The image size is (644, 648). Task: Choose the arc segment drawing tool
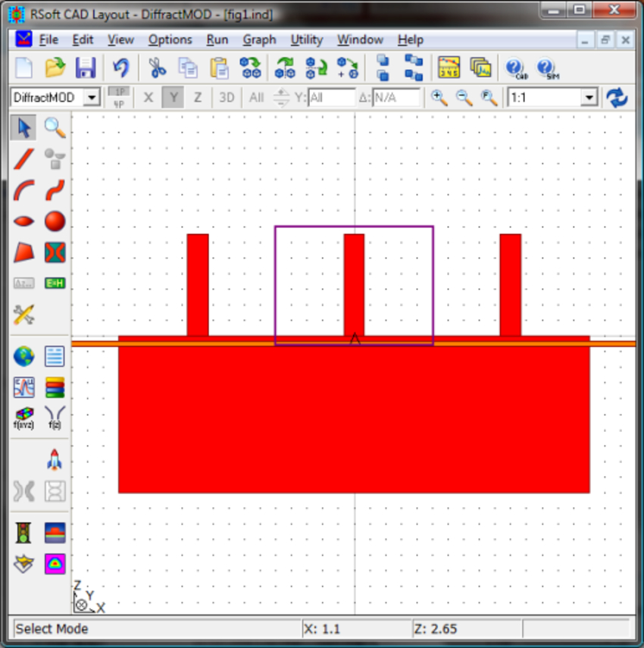[23, 189]
